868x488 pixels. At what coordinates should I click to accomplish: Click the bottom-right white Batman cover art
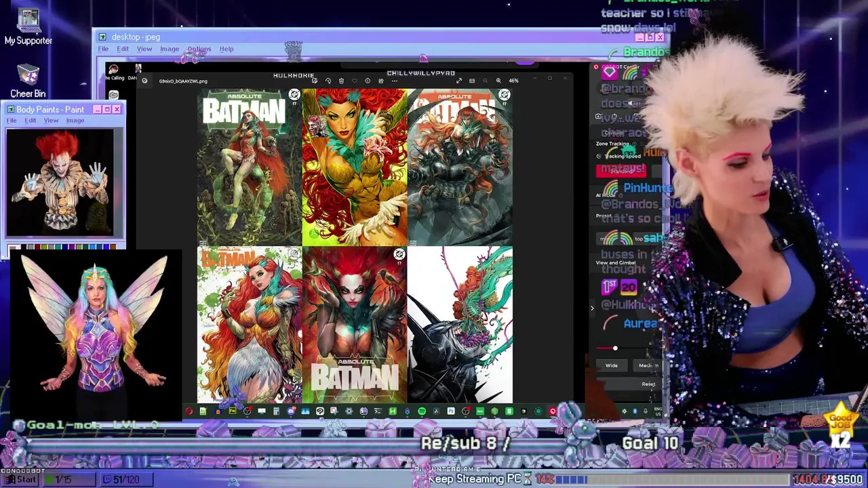[460, 325]
